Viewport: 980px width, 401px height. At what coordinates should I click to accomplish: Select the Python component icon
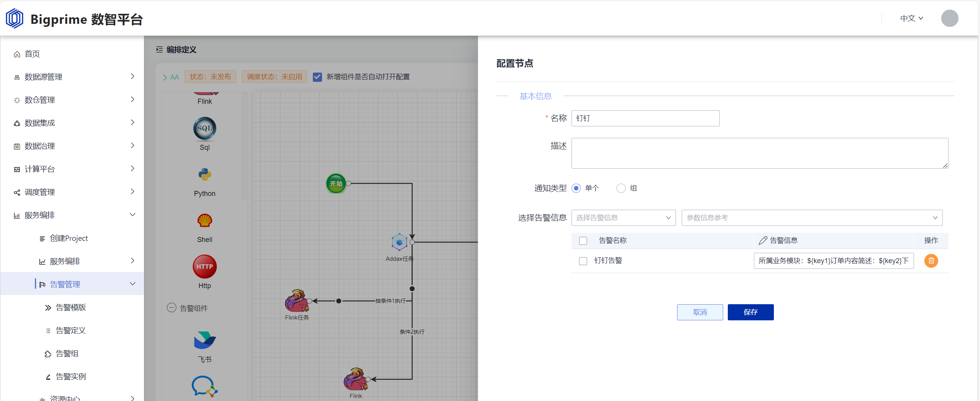(x=205, y=174)
